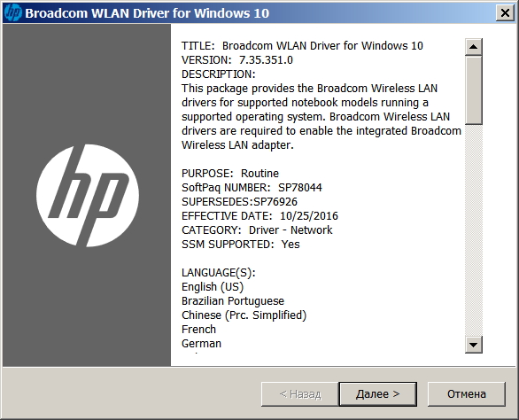Click the LANGUAGE(S): heading
519x420 pixels.
tap(219, 273)
